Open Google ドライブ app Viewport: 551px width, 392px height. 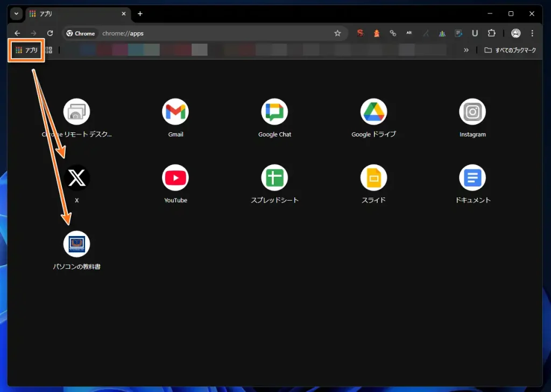tap(373, 112)
